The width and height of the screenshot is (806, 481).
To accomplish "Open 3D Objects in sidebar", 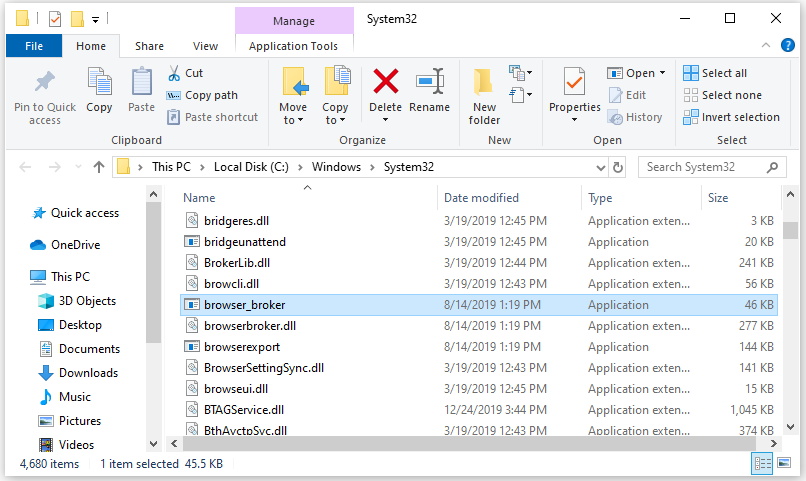I will tap(77, 301).
